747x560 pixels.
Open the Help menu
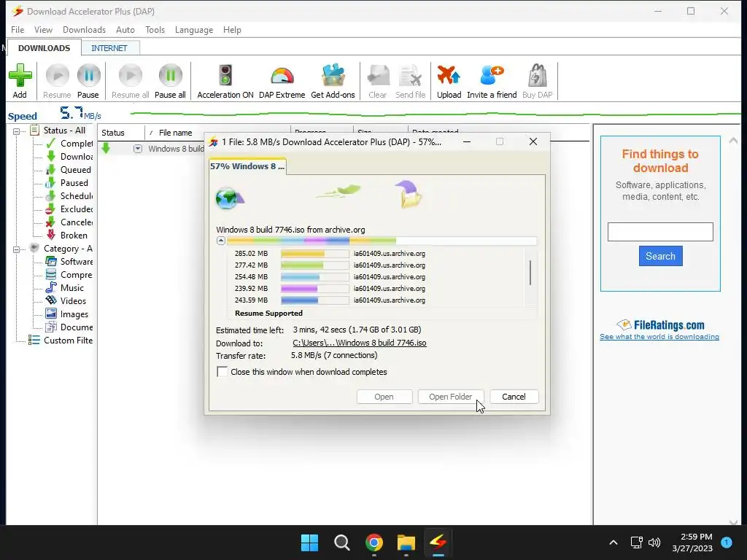click(x=232, y=29)
